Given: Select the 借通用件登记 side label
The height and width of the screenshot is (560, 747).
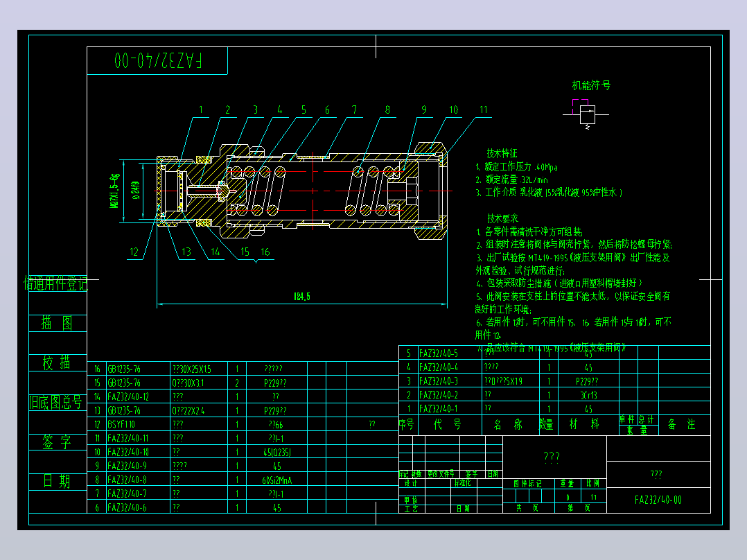Looking at the screenshot, I should 55,284.
